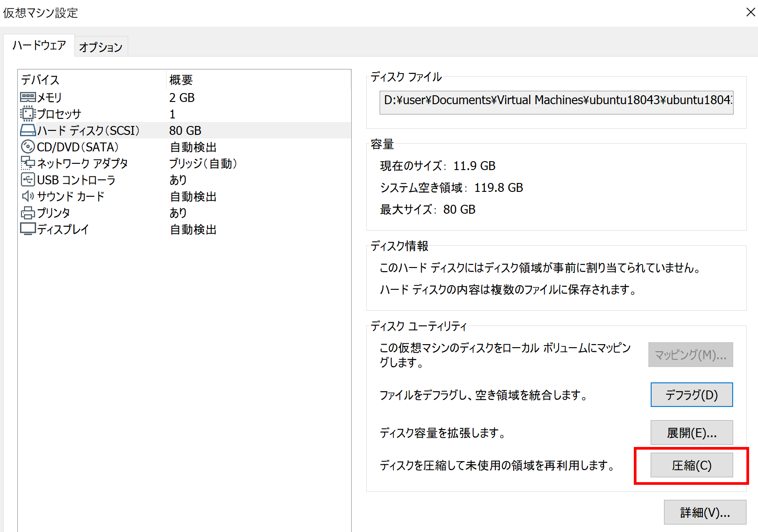Select the Display monitor icon
The width and height of the screenshot is (758, 532).
pyautogui.click(x=28, y=229)
